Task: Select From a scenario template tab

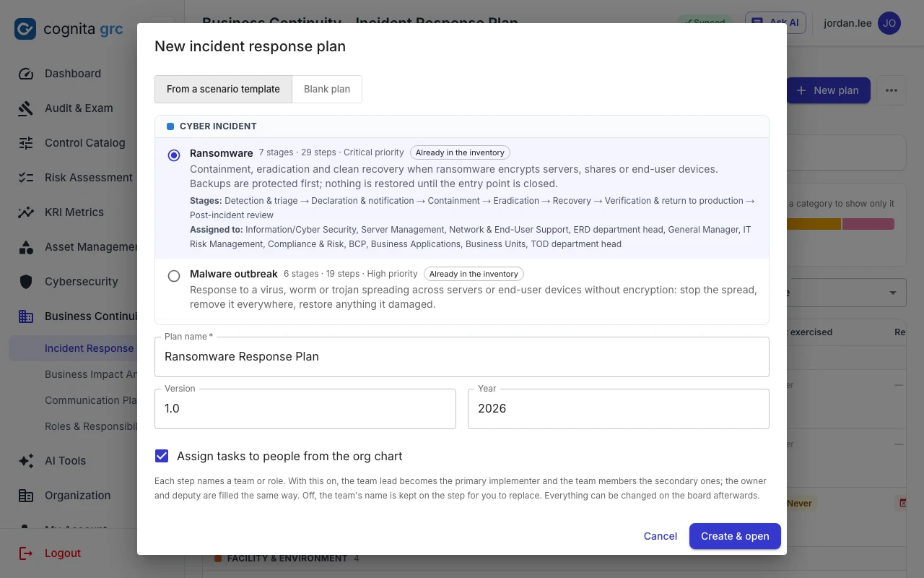Action: (223, 90)
